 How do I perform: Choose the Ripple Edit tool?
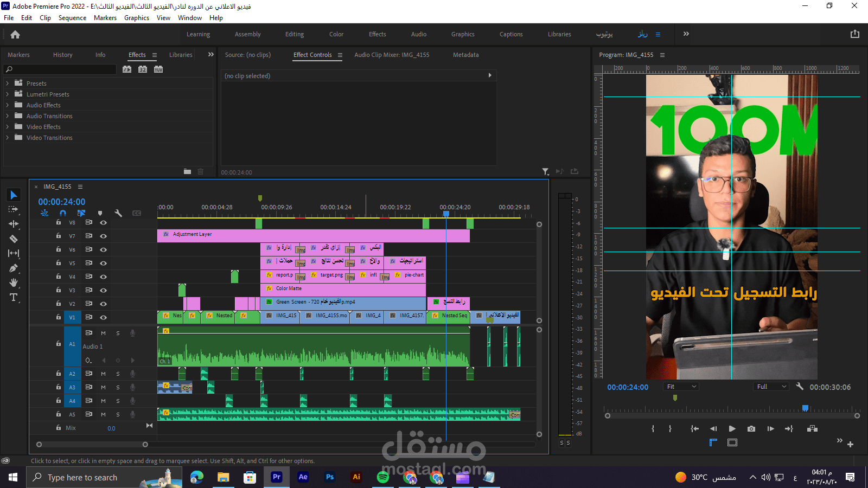[14, 224]
